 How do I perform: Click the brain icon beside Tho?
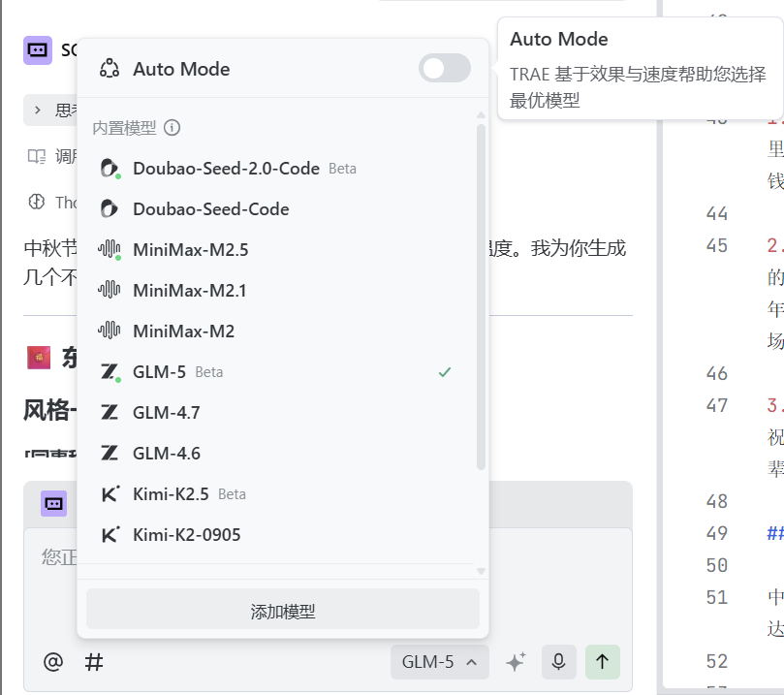pyautogui.click(x=37, y=202)
